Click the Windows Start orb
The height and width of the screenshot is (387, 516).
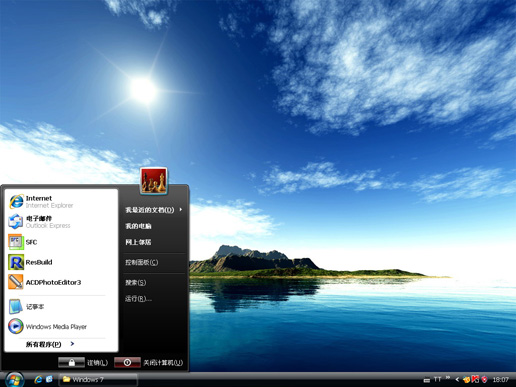[14, 380]
